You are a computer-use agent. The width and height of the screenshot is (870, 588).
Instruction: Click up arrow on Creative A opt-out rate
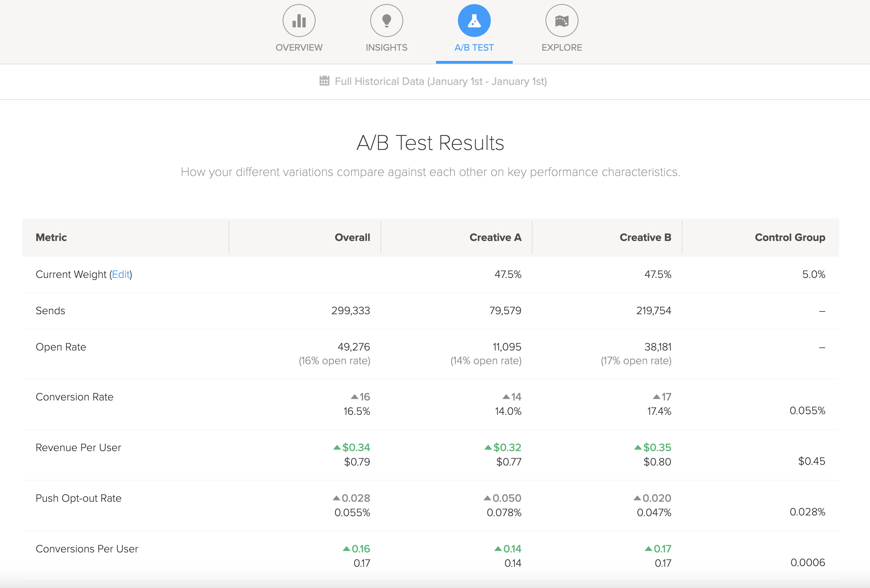(x=487, y=498)
